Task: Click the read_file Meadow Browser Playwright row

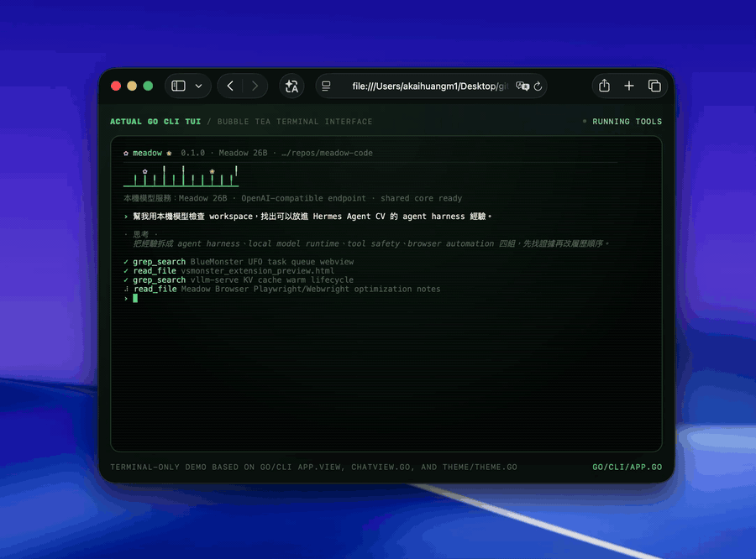Action: point(282,289)
